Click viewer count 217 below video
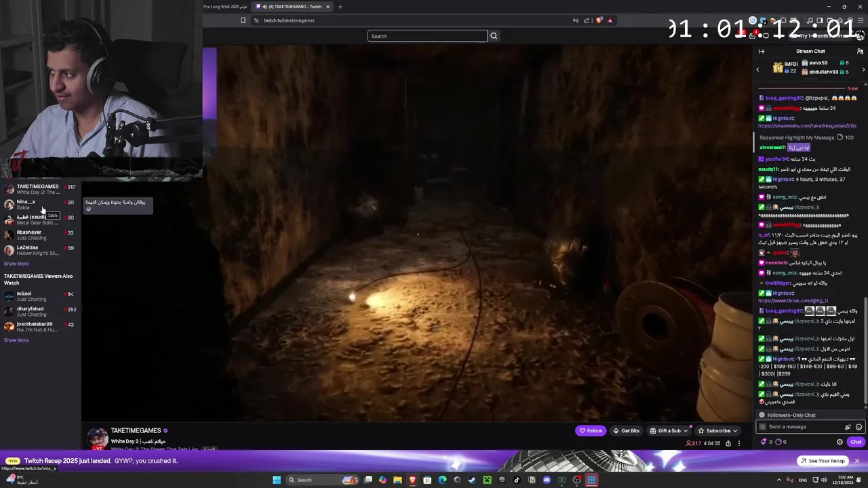Image resolution: width=868 pixels, height=488 pixels. [x=693, y=443]
